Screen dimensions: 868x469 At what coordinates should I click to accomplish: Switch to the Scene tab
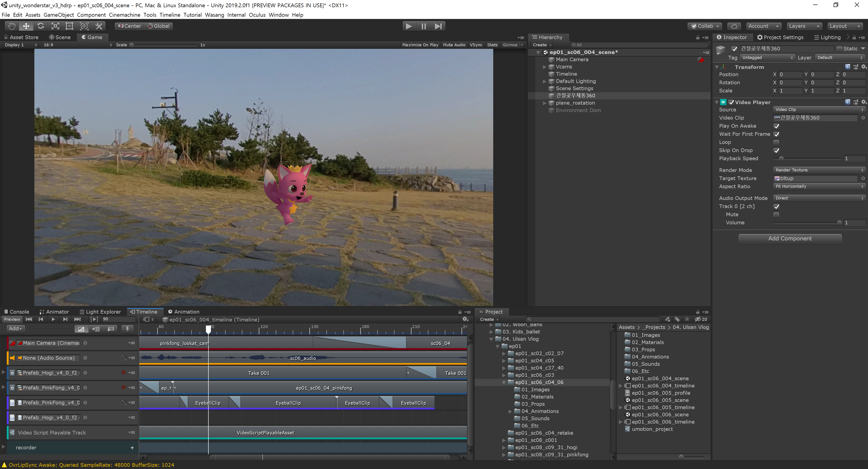point(60,37)
